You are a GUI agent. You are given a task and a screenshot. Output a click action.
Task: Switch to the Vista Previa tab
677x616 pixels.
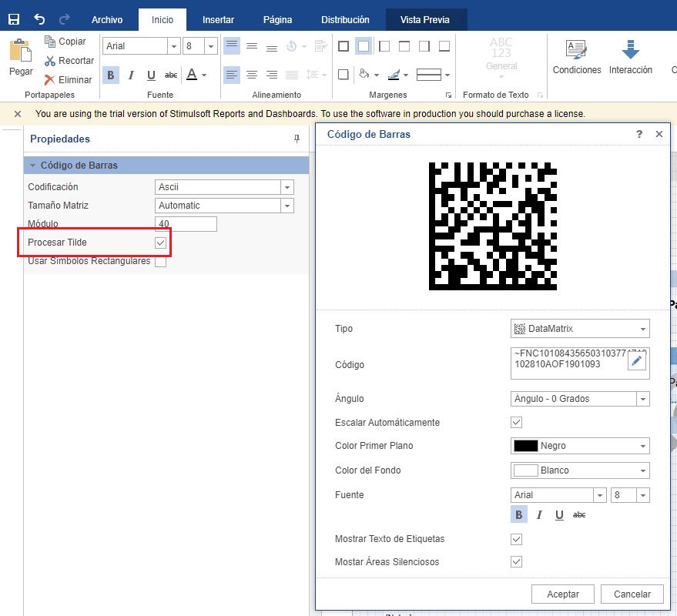(x=425, y=20)
